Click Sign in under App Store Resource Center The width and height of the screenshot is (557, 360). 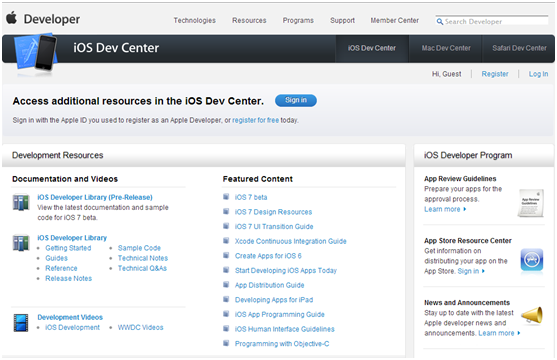coord(471,271)
